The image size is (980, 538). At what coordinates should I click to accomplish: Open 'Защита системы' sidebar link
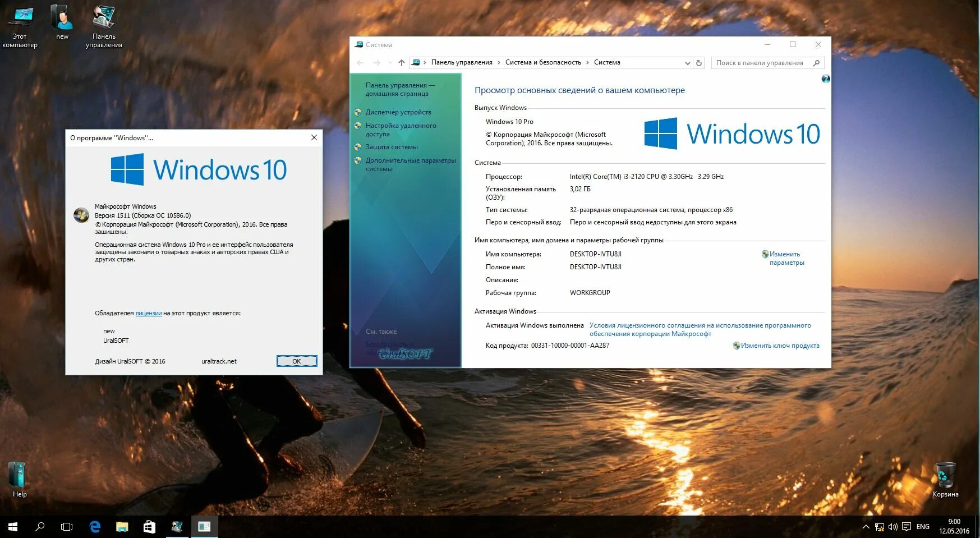(x=392, y=147)
